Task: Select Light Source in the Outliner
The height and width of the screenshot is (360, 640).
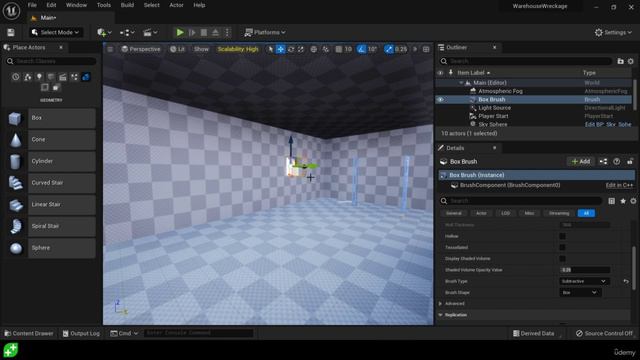Action: 494,108
